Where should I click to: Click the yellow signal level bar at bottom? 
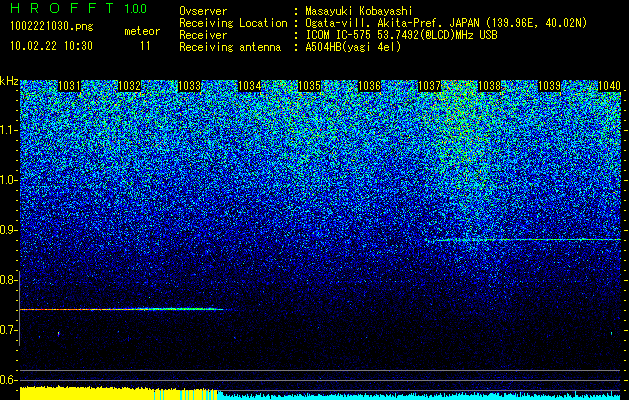tap(118, 393)
